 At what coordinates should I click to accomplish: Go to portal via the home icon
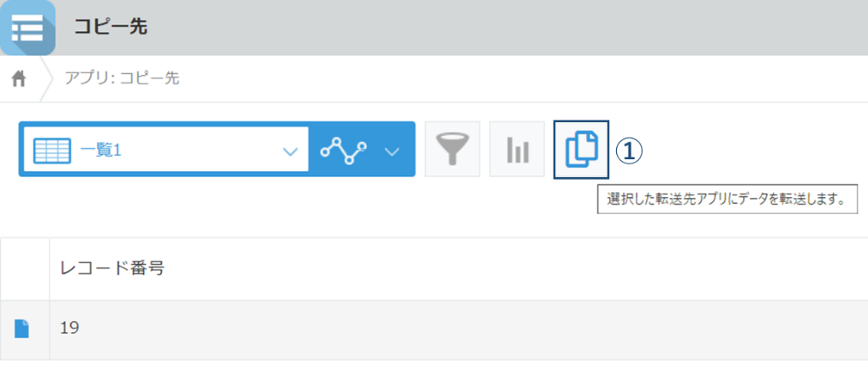click(19, 79)
